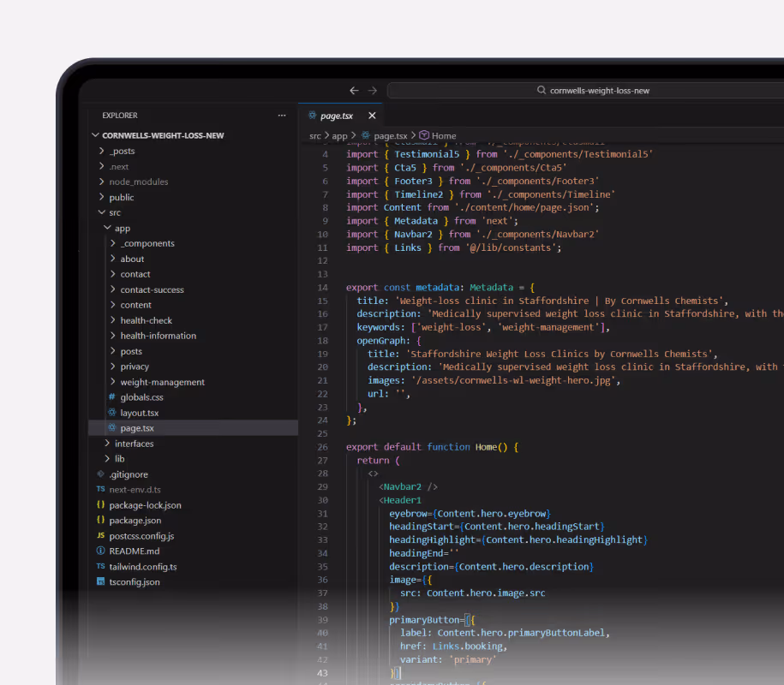Collapse the CORNWELLS-WEIGHT-LOSS-NEW root folder

click(x=96, y=134)
